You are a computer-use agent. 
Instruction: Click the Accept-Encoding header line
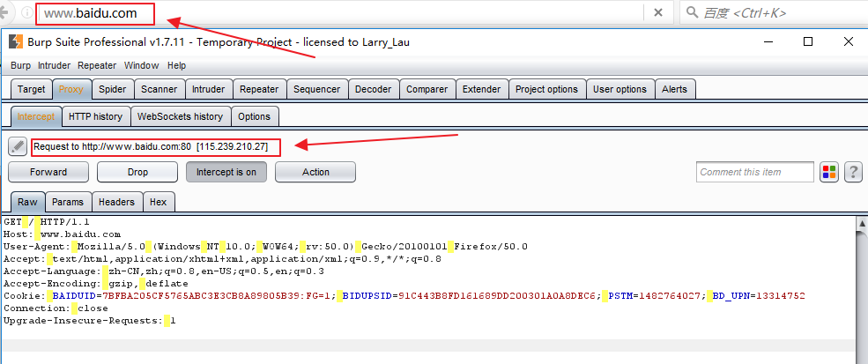(96, 283)
